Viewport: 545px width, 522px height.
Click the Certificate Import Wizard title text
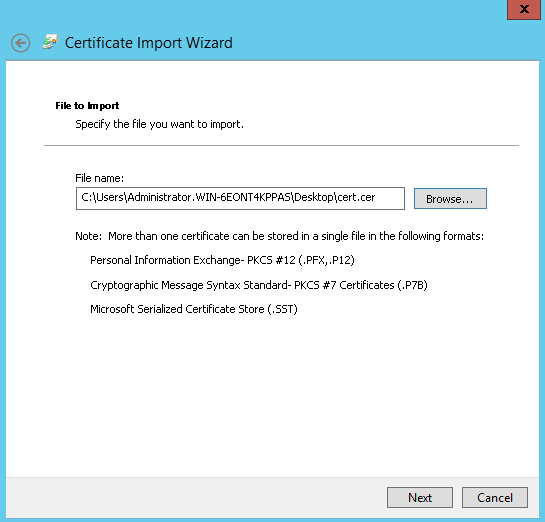pyautogui.click(x=149, y=43)
